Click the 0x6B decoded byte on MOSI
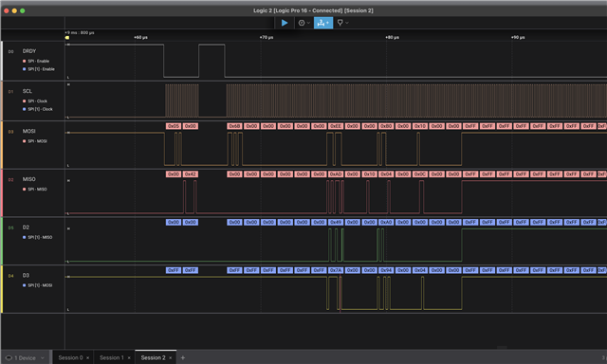607x364 pixels. 234,126
